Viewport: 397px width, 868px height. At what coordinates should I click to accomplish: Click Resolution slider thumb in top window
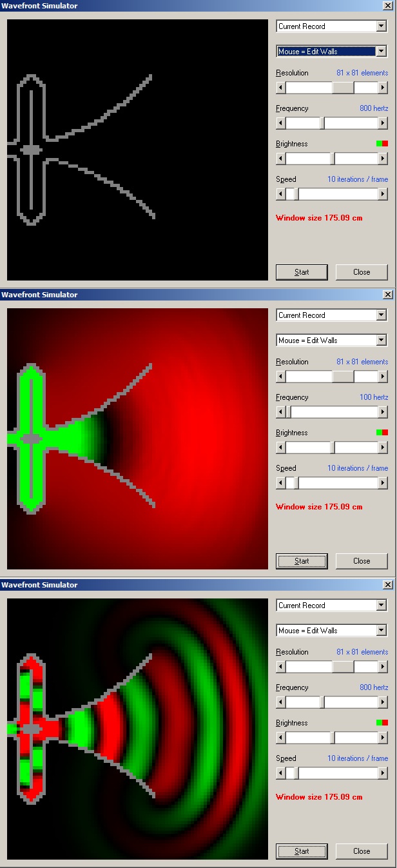pyautogui.click(x=343, y=88)
